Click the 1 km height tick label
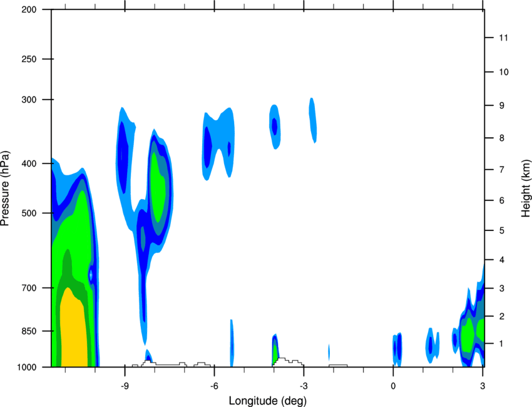Image resolution: width=532 pixels, height=407 pixels. [501, 344]
